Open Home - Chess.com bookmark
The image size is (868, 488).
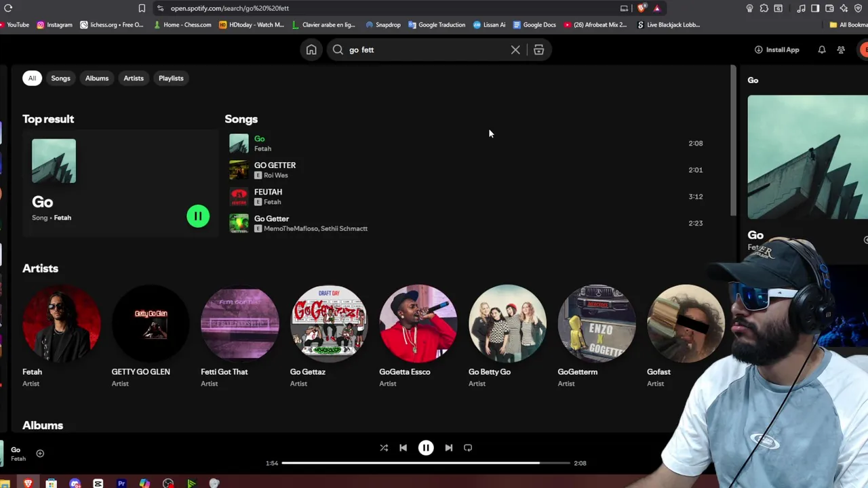(x=182, y=25)
